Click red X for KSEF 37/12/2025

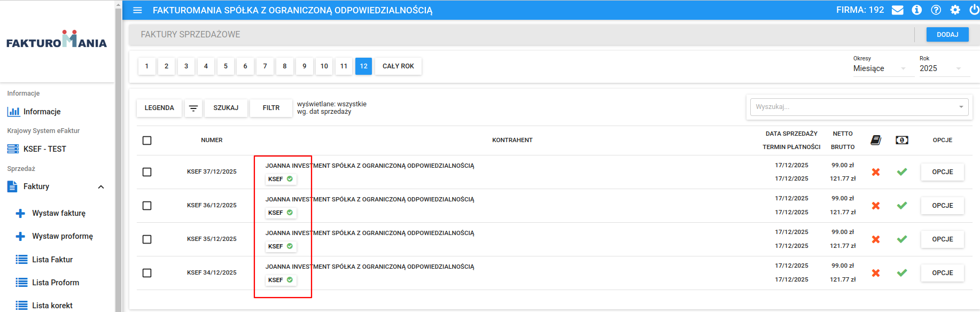(x=876, y=172)
